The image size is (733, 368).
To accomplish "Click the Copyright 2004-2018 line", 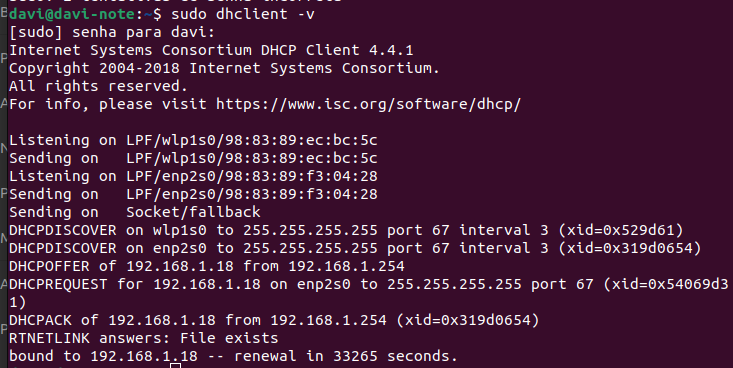I will tap(224, 68).
